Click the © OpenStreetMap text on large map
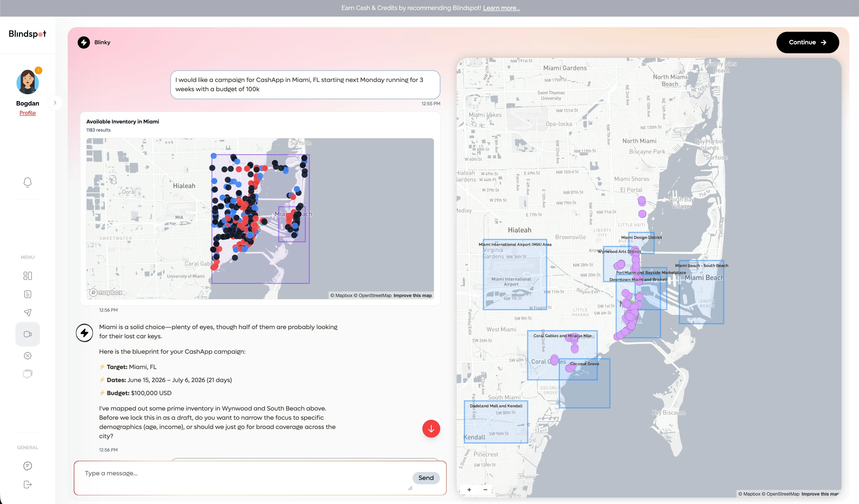This screenshot has width=859, height=504. click(780, 494)
